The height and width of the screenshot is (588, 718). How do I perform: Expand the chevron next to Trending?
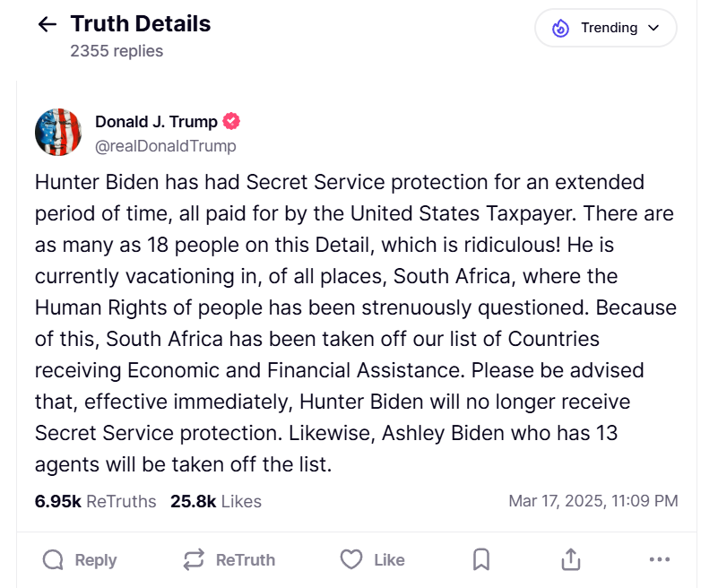point(653,28)
